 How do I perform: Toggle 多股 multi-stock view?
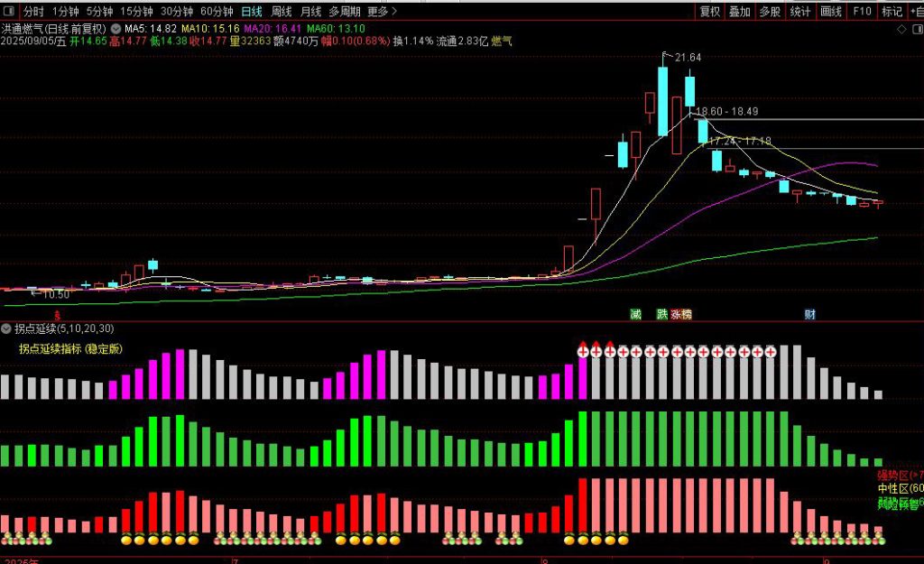pyautogui.click(x=770, y=12)
